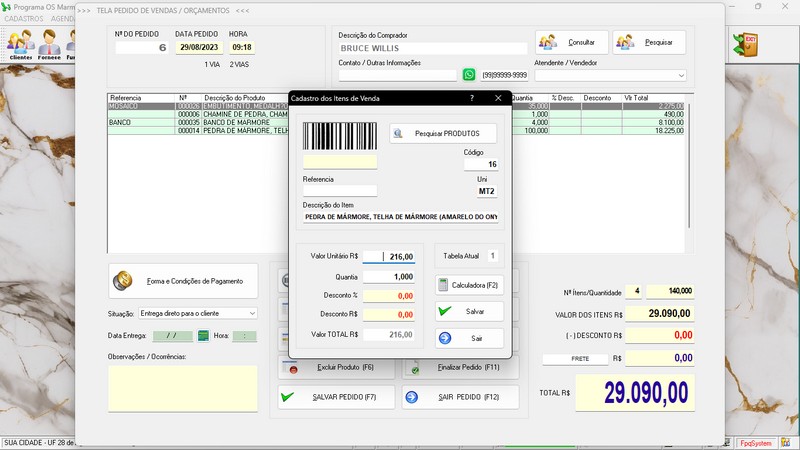Screen dimensions: 800x450
Task: Click the items table vertical scrollbar
Action: click(x=689, y=166)
